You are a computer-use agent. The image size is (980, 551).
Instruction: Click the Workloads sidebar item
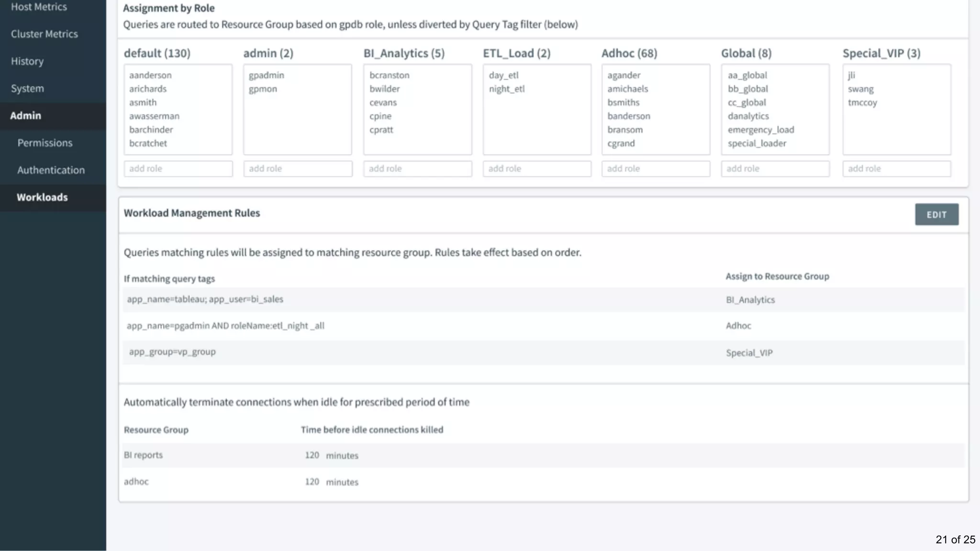pos(42,198)
